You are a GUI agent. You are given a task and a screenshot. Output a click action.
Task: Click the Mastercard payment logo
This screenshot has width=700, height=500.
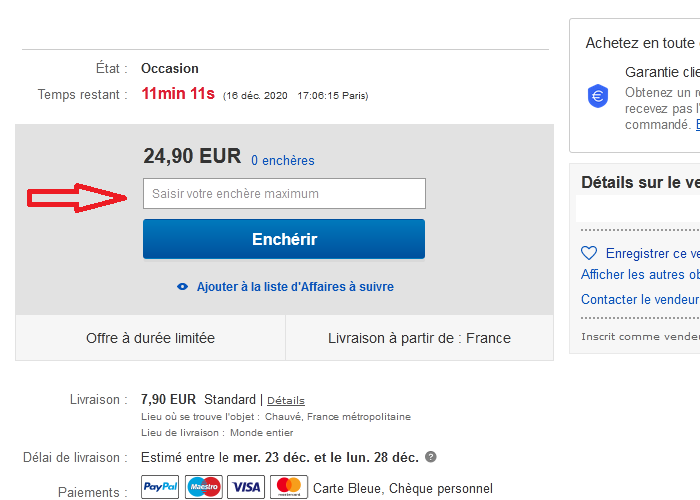point(289,487)
